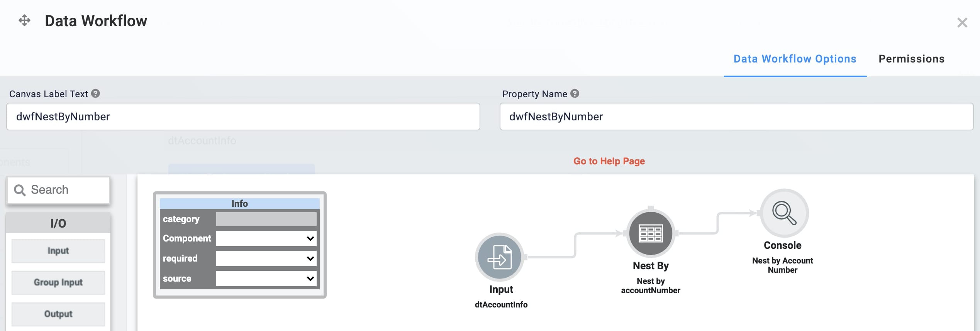Close the Data Workflow dialog

click(962, 23)
